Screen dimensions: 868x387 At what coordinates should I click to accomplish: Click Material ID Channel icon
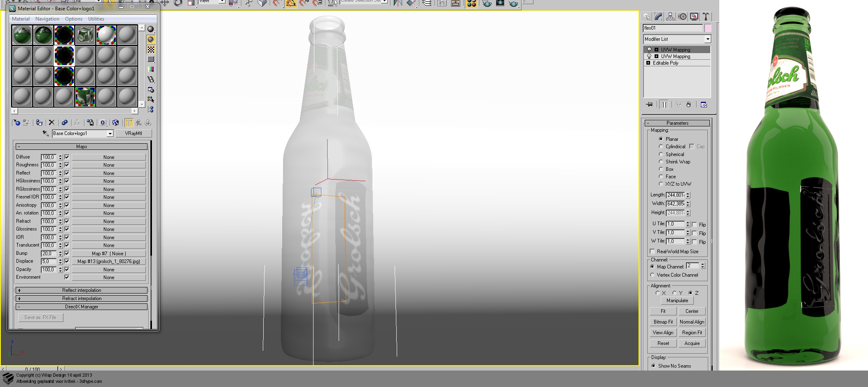(103, 123)
